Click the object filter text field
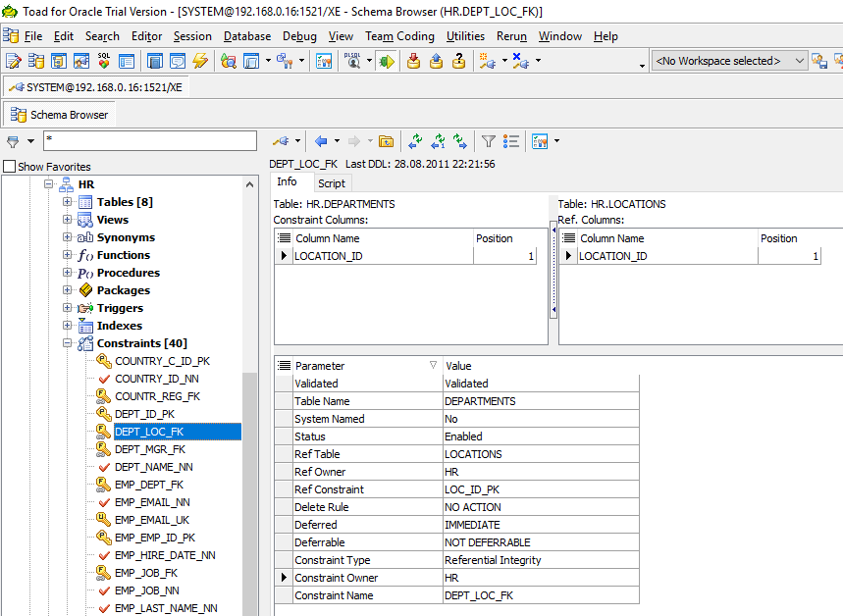843x616 pixels. coord(149,141)
